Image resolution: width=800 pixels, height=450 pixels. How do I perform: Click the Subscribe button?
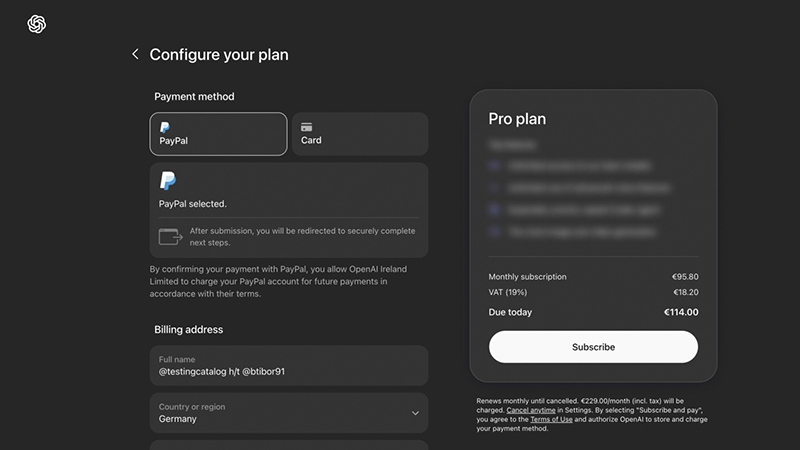[x=593, y=347]
